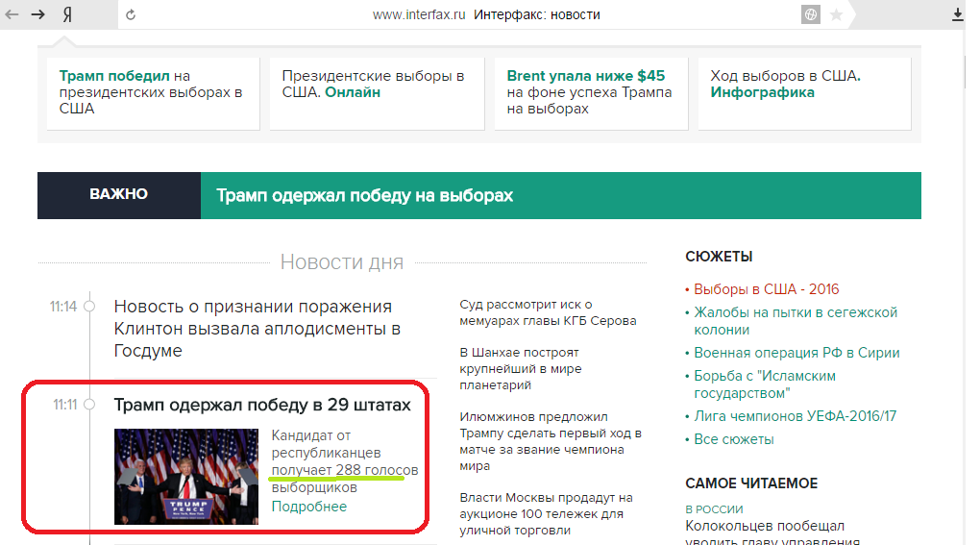
Task: Open 'В Шанхае построят крупнейший в мире планетарий'
Action: (521, 369)
